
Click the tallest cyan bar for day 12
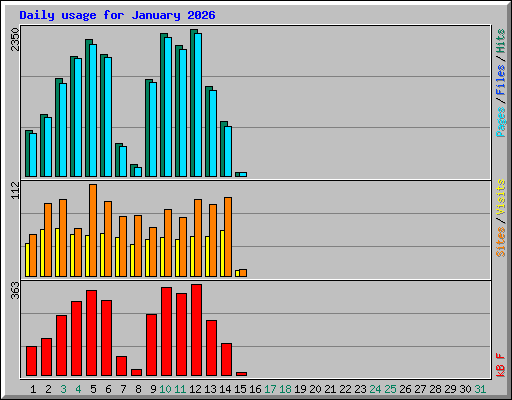pyautogui.click(x=198, y=105)
